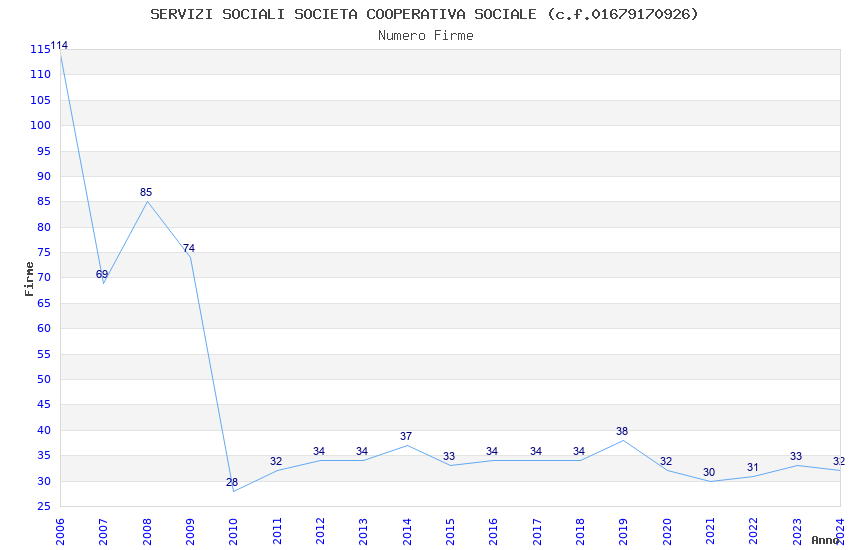The width and height of the screenshot is (850, 550).
Task: Click the y-axis title Firme
Action: click(29, 279)
